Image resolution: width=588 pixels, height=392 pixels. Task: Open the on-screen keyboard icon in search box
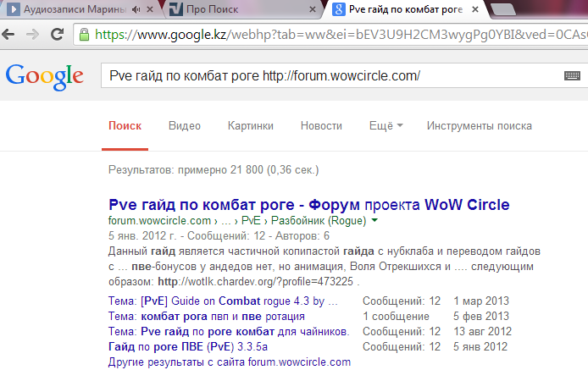[572, 75]
